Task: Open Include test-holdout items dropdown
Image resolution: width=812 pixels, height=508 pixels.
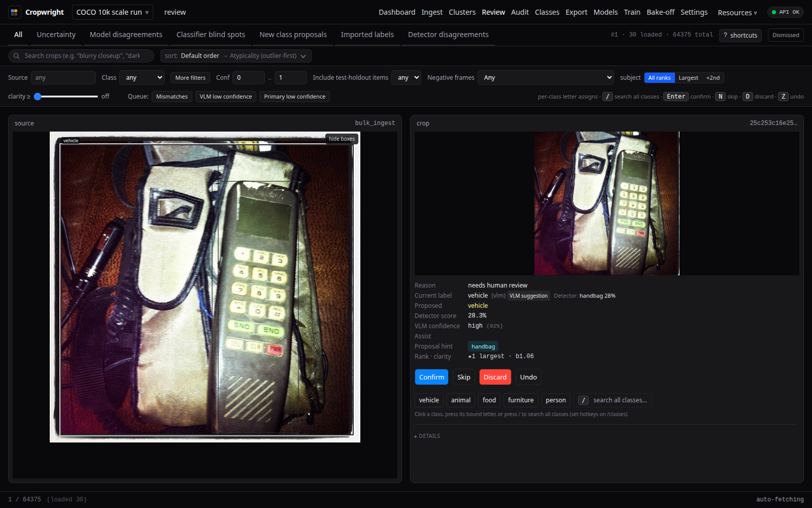Action: 406,78
